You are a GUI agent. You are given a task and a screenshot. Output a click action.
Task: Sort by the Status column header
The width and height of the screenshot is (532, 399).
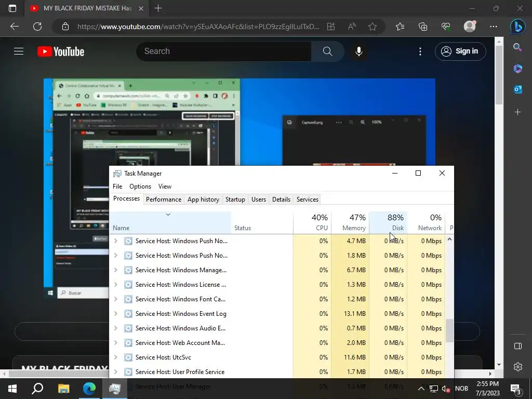[x=262, y=222]
